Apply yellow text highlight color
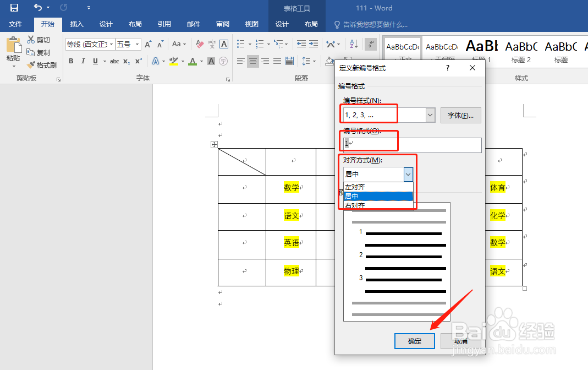The width and height of the screenshot is (588, 370). 174,61
